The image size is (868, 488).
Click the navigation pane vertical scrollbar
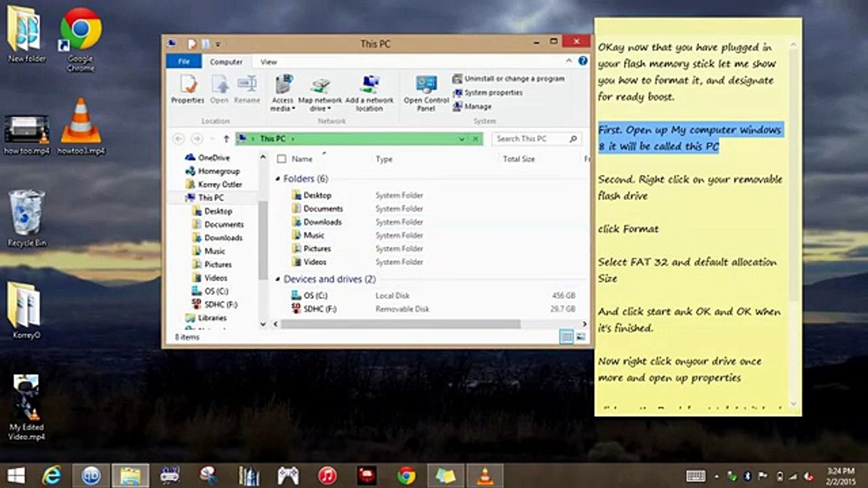263,241
